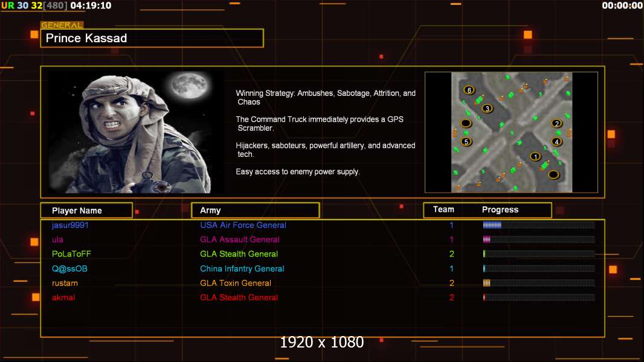
Task: Click akmal's loading progress bar
Action: [539, 297]
